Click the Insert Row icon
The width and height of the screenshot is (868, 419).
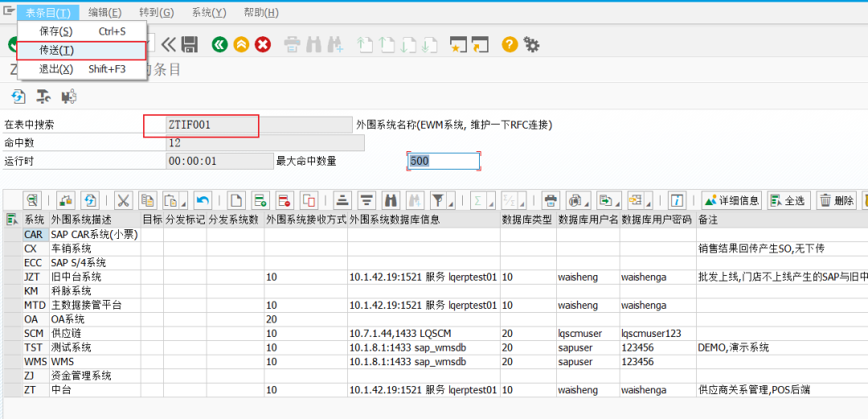pos(260,200)
